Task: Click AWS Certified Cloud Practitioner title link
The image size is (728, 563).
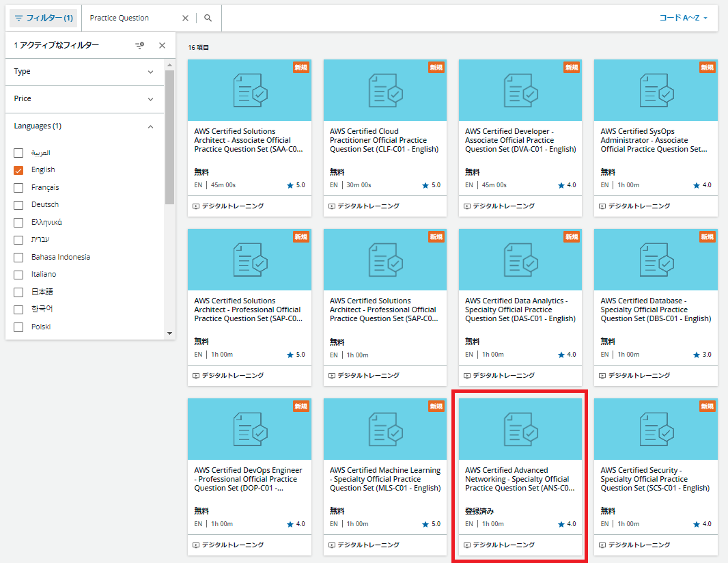Action: tap(384, 140)
